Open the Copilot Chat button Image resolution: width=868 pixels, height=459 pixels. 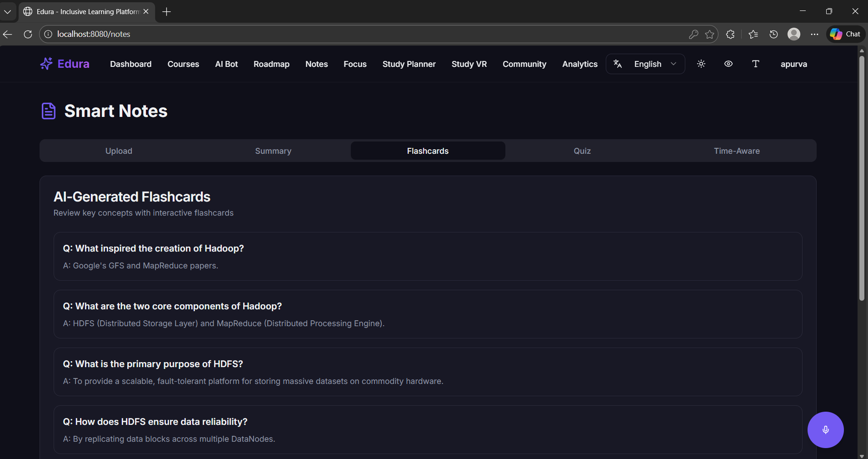tap(845, 34)
